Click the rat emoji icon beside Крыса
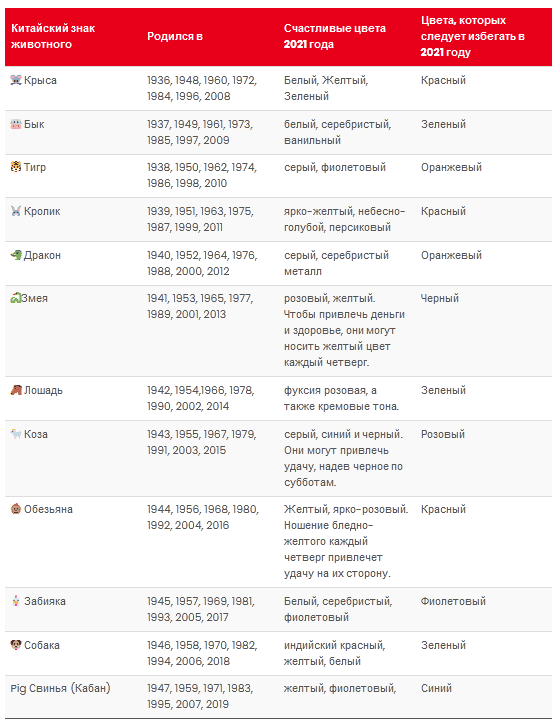 16,80
